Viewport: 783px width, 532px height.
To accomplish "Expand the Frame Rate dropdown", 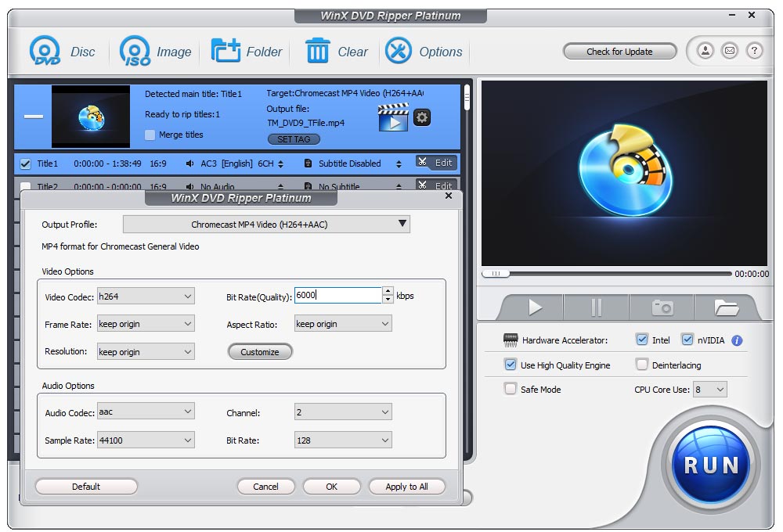I will 146,323.
